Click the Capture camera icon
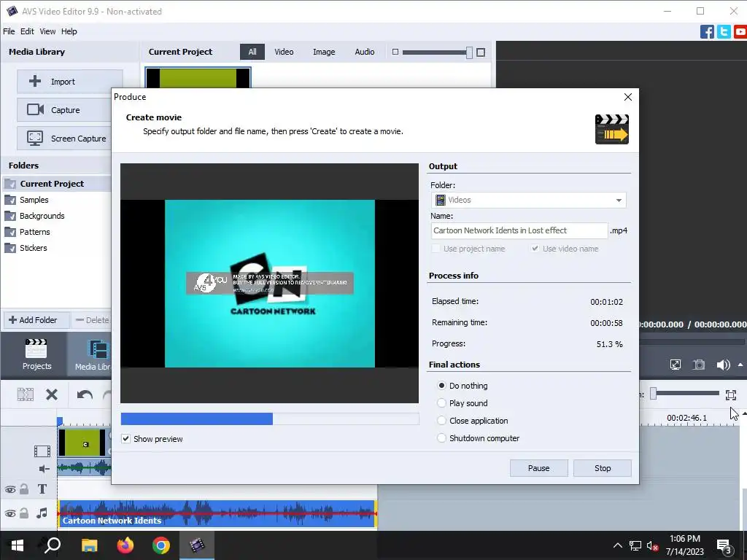This screenshot has width=747, height=560. [x=35, y=109]
